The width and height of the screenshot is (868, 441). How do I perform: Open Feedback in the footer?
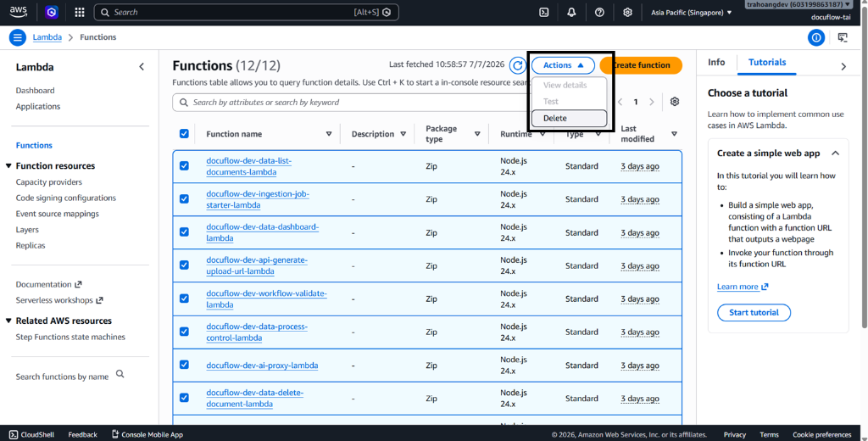point(82,435)
